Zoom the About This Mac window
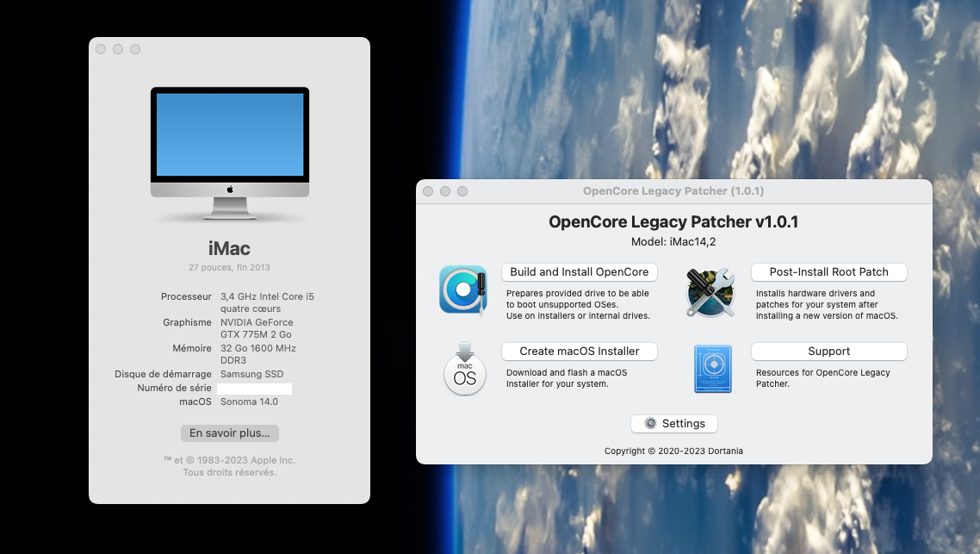 pyautogui.click(x=135, y=49)
